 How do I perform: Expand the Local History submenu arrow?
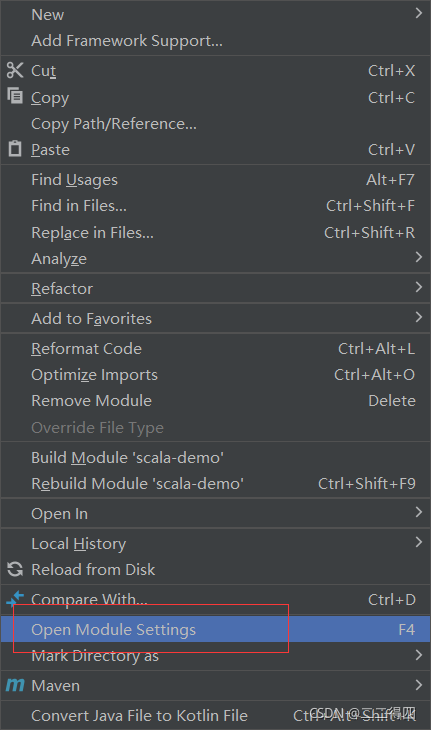coord(418,542)
